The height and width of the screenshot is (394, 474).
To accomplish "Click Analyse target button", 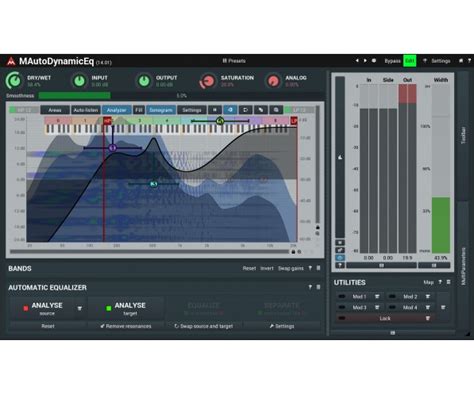I will [126, 309].
